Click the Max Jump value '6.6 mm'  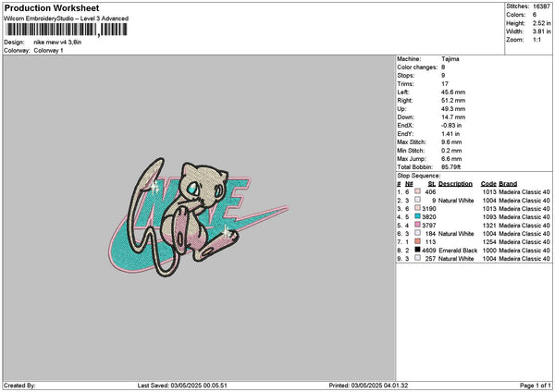pyautogui.click(x=451, y=159)
